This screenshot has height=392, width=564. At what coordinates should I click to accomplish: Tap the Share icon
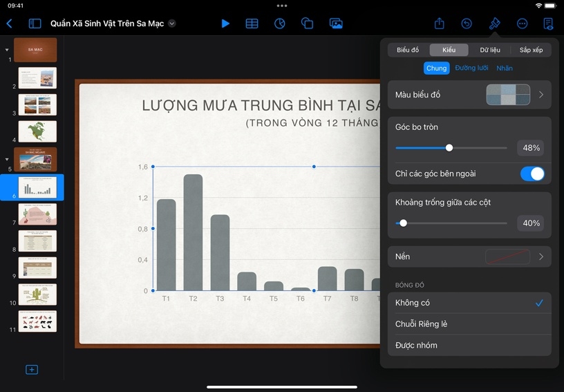click(440, 24)
